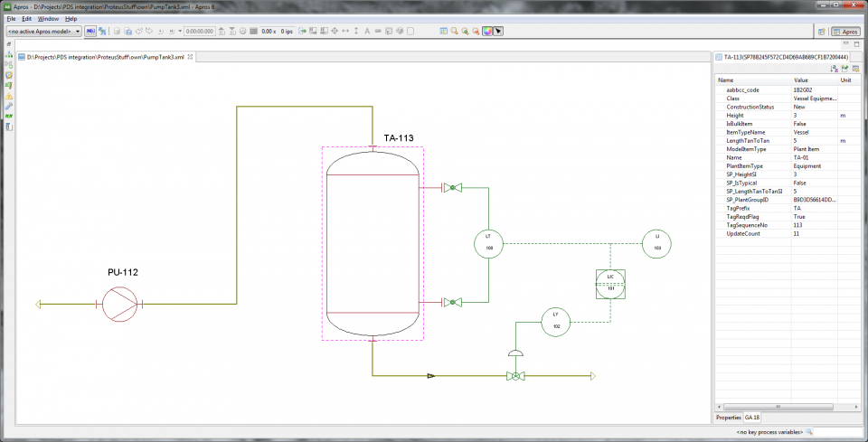Click the vertical flip double-arrow icon
The image size is (868, 442).
(x=356, y=32)
